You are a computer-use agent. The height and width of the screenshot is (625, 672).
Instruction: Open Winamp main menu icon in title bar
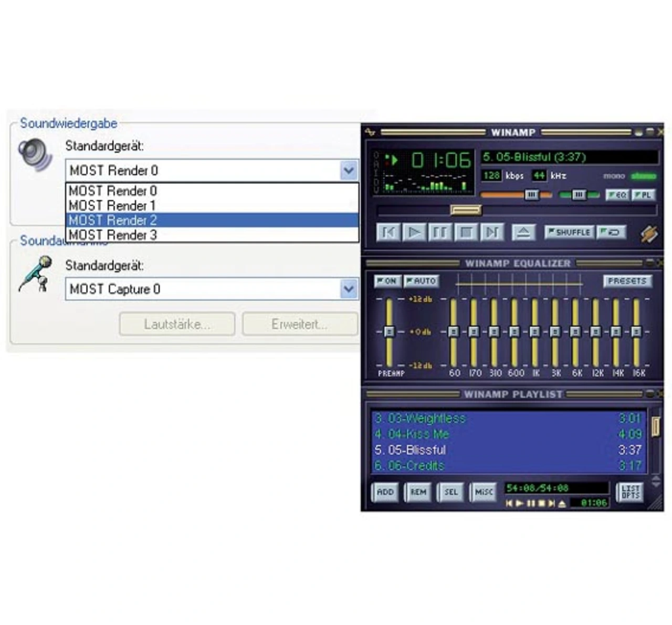point(371,132)
